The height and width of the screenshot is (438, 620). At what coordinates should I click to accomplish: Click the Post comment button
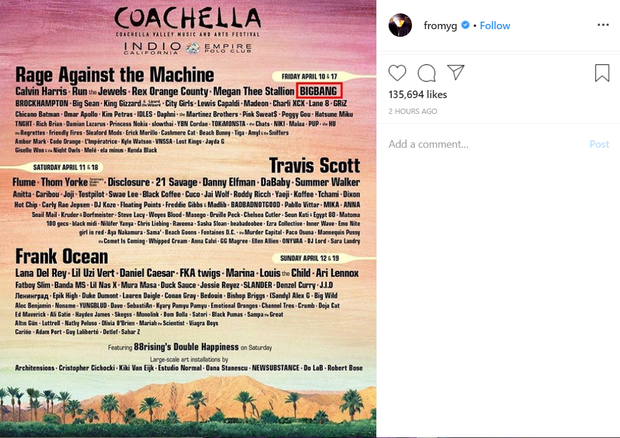(599, 144)
